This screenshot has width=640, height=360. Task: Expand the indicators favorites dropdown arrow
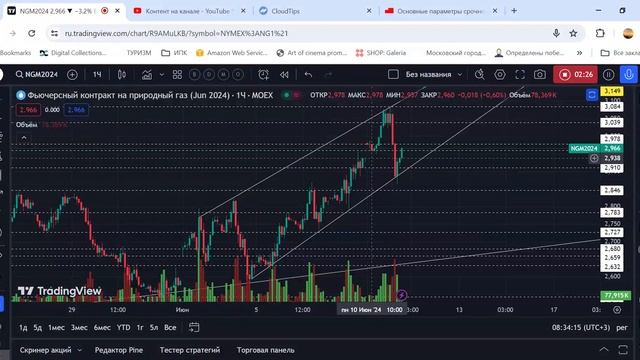162,75
